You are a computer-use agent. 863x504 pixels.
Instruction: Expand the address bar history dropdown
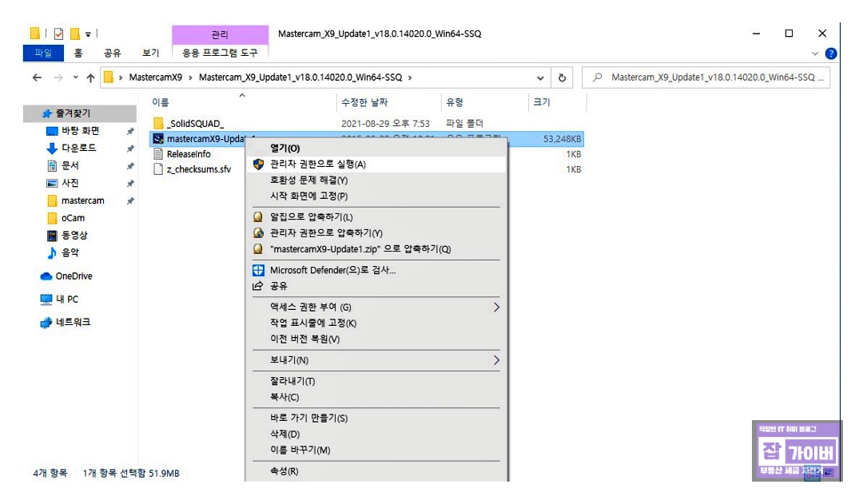[540, 77]
